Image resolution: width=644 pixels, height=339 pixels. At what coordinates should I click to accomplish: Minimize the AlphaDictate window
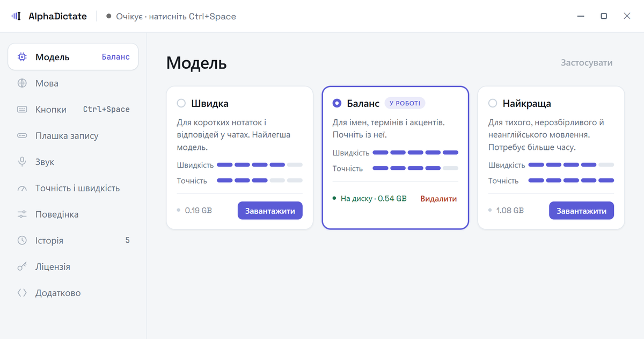(581, 16)
